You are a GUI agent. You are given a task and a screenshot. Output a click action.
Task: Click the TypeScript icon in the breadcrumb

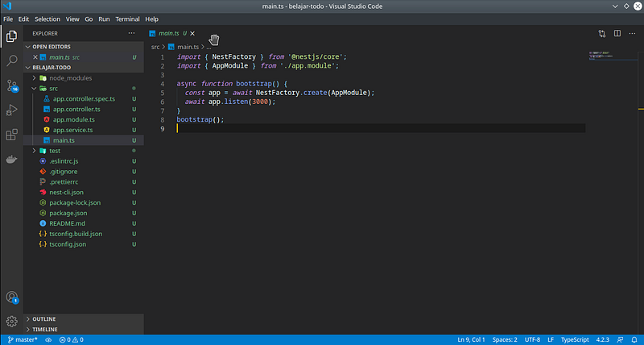click(x=171, y=47)
